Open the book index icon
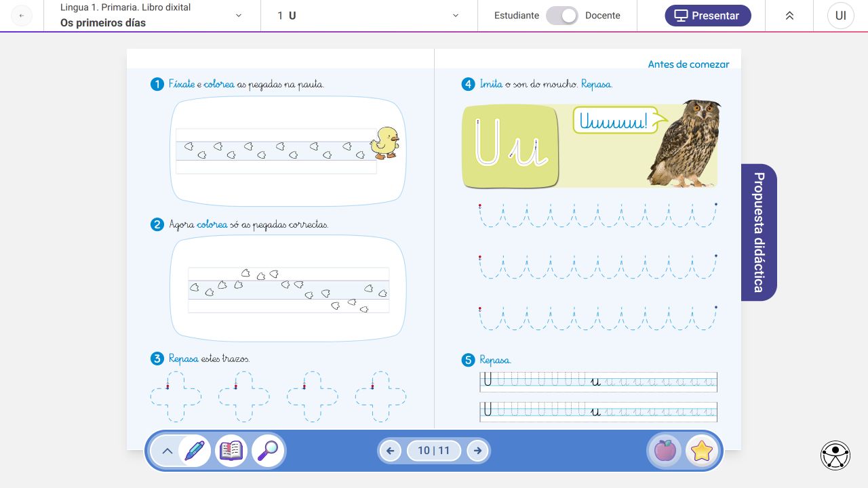 tap(231, 450)
